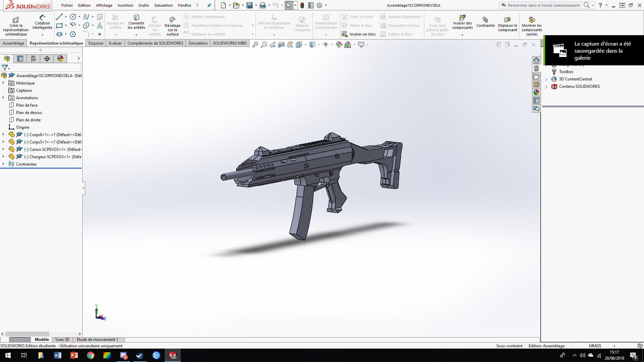Click the tree filter funnel icon

[x=5, y=68]
